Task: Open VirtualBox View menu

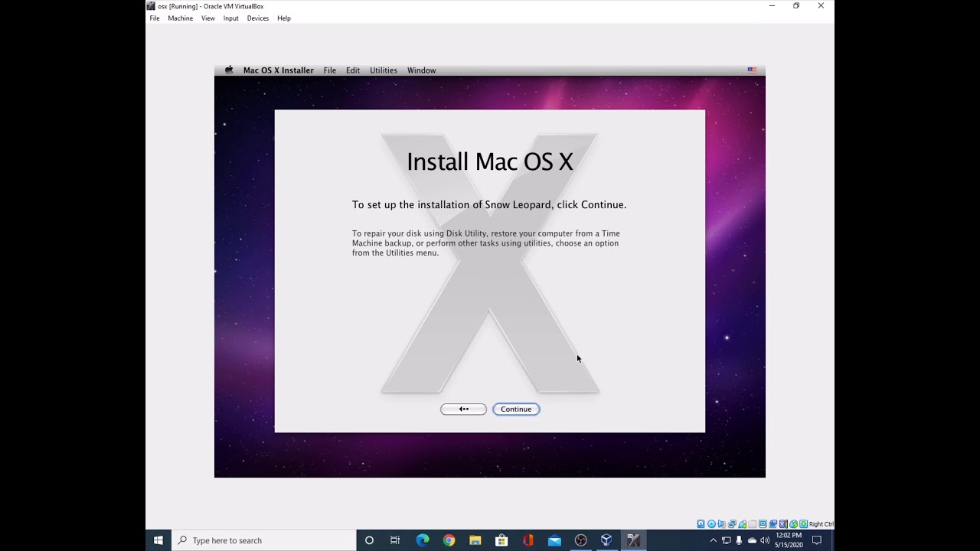Action: pyautogui.click(x=207, y=18)
